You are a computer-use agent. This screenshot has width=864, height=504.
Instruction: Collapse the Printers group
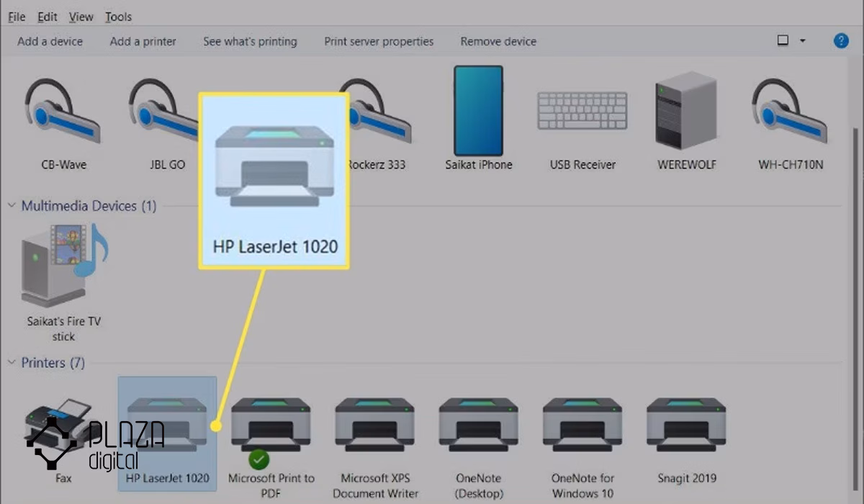pos(12,363)
